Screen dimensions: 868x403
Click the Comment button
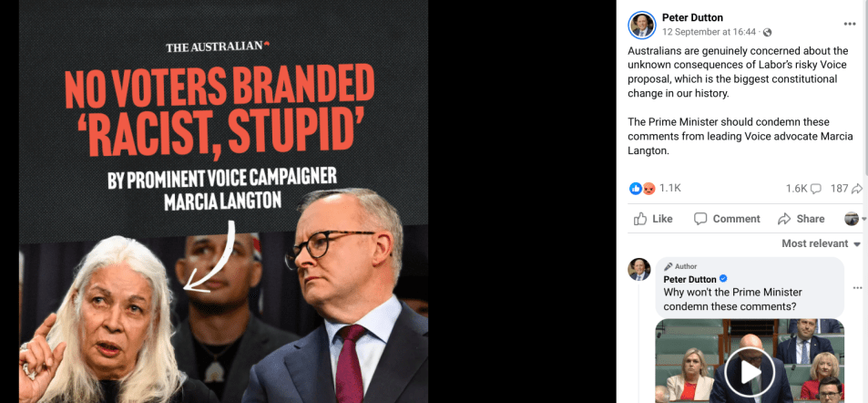pyautogui.click(x=727, y=219)
